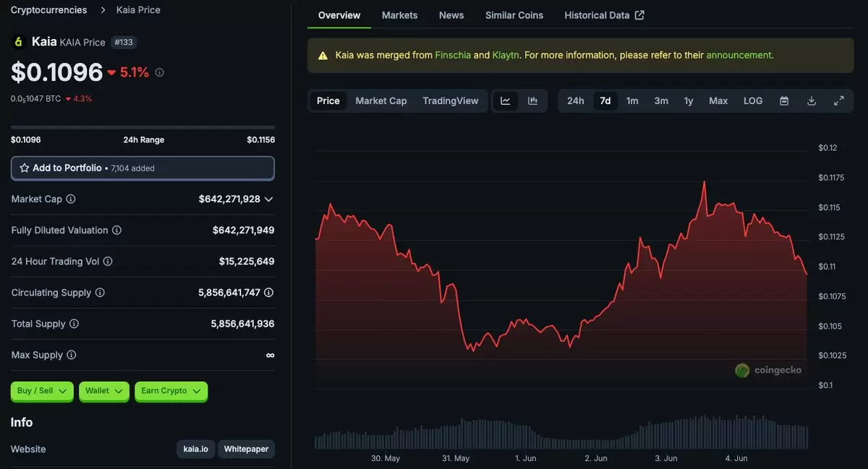The height and width of the screenshot is (469, 868).
Task: Click the Kaia Price breadcrumb text
Action: [138, 10]
